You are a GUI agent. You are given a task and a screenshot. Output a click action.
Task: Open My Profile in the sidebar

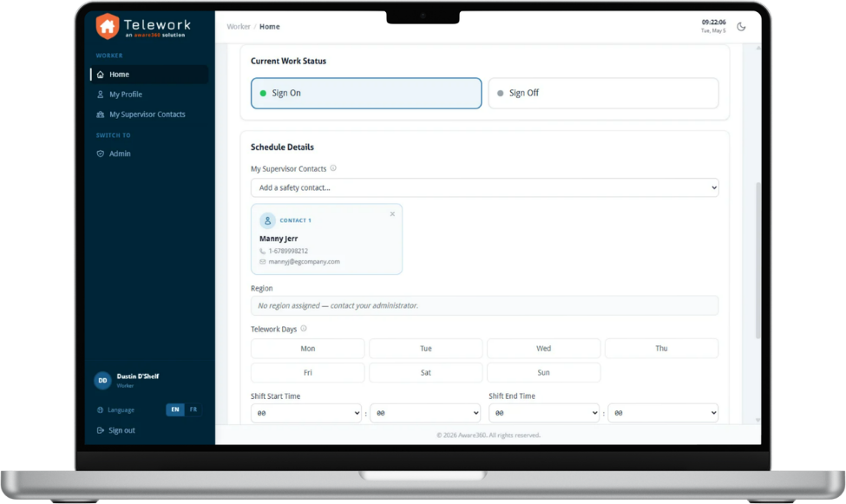(x=149, y=95)
